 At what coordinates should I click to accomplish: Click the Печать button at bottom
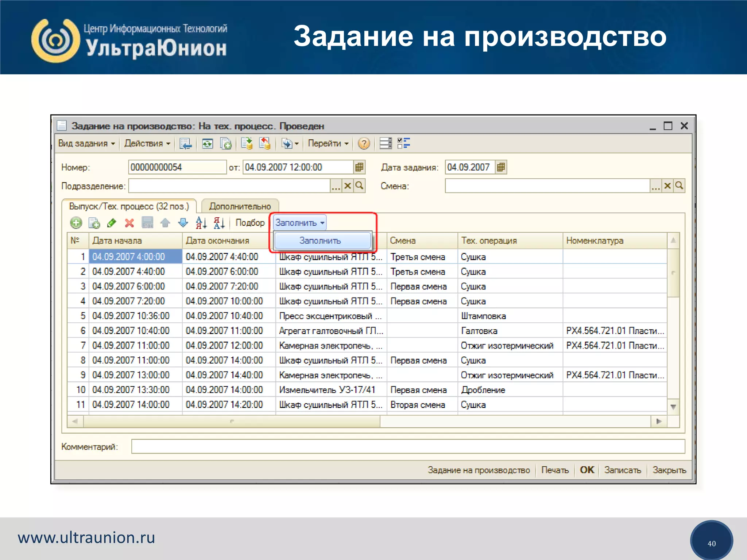tap(555, 470)
